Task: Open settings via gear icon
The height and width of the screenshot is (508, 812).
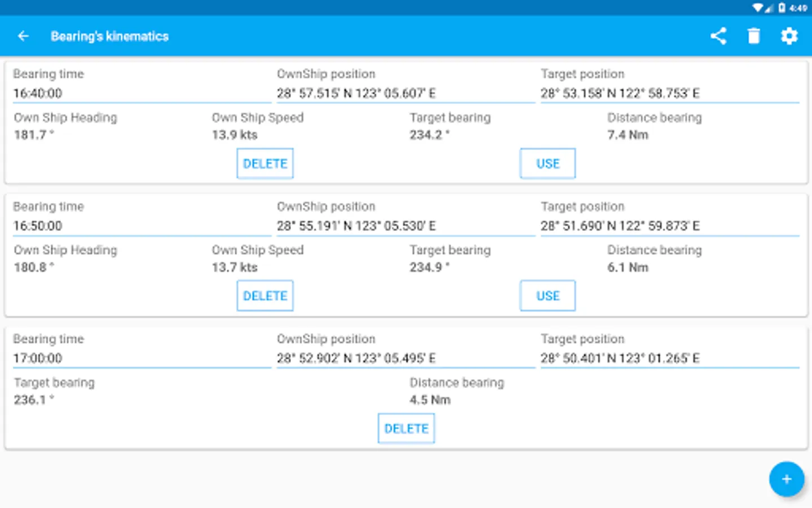Action: click(x=789, y=36)
